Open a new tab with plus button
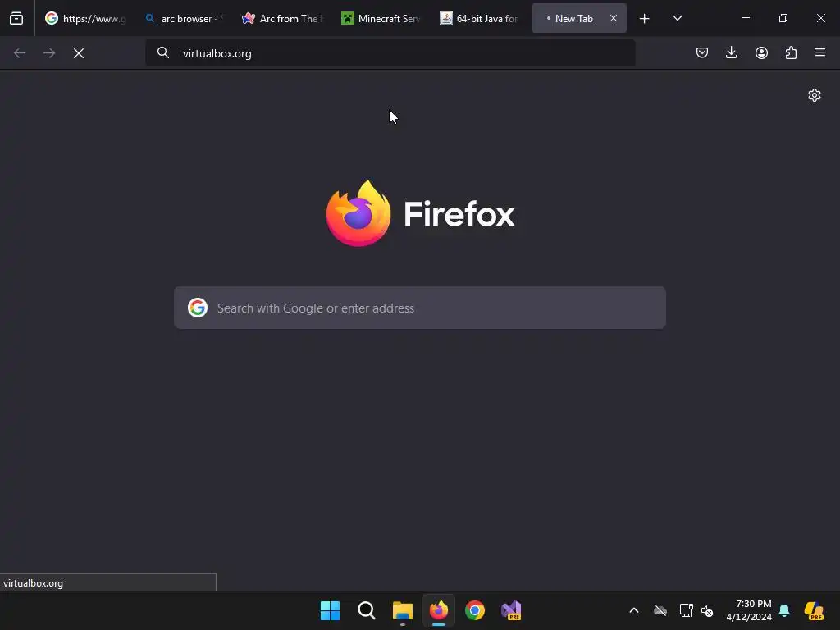840x630 pixels. (x=645, y=19)
